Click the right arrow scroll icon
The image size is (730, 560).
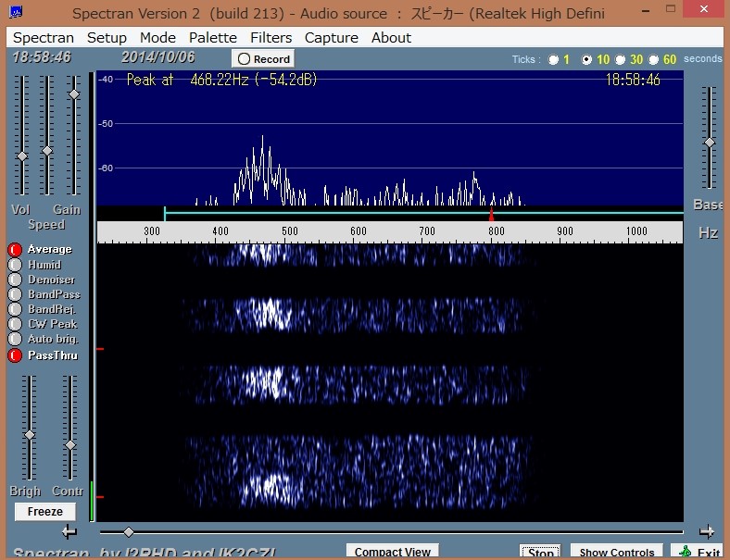(706, 531)
